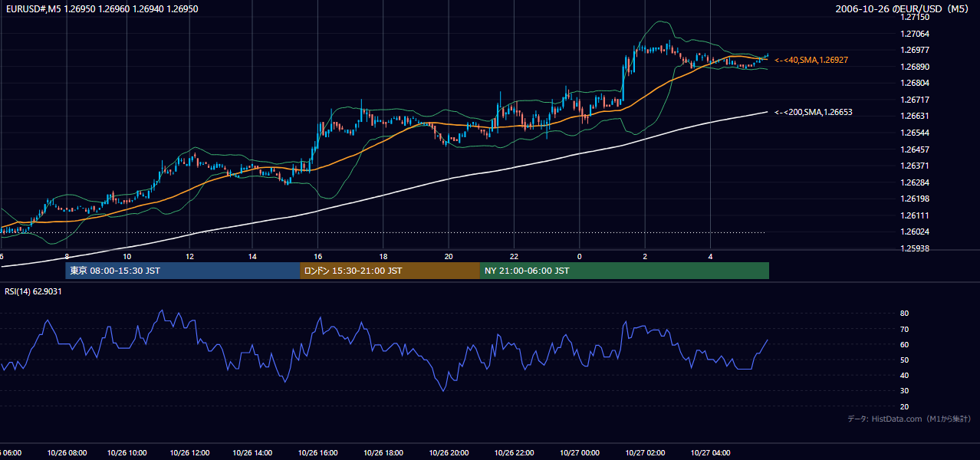
Task: Click price scale value 1.26198
Action: pos(916,199)
